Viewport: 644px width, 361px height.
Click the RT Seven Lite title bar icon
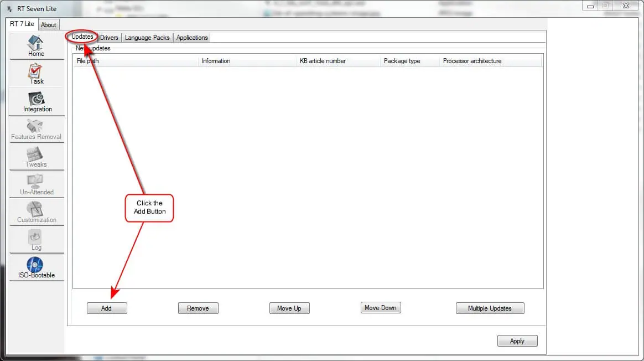click(9, 9)
